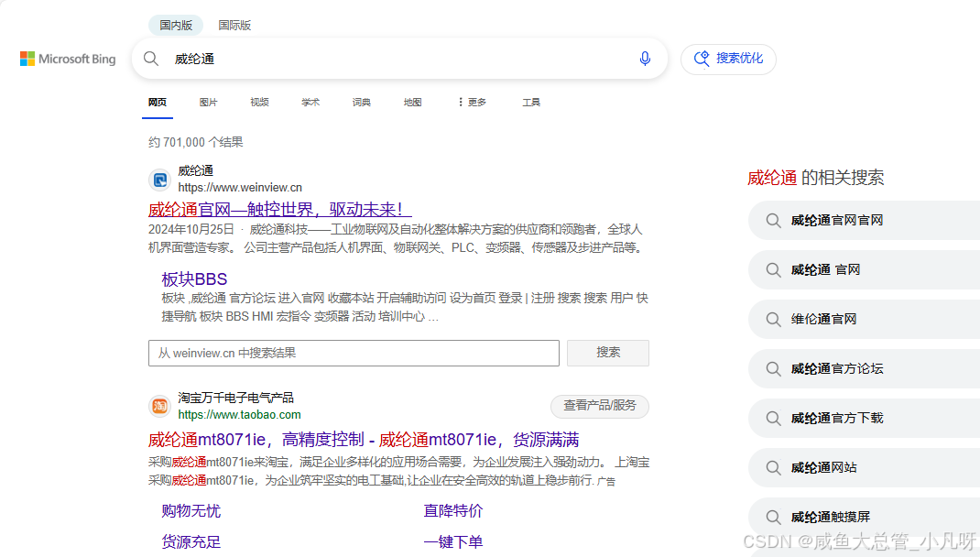This screenshot has width=980, height=557.
Task: Select related search 威纶通触摸屏
Action: click(865, 517)
